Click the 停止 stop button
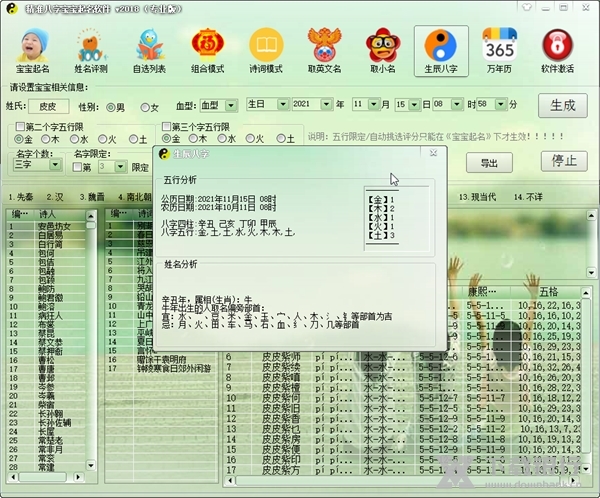Image resolution: width=600 pixels, height=498 pixels. pyautogui.click(x=564, y=161)
